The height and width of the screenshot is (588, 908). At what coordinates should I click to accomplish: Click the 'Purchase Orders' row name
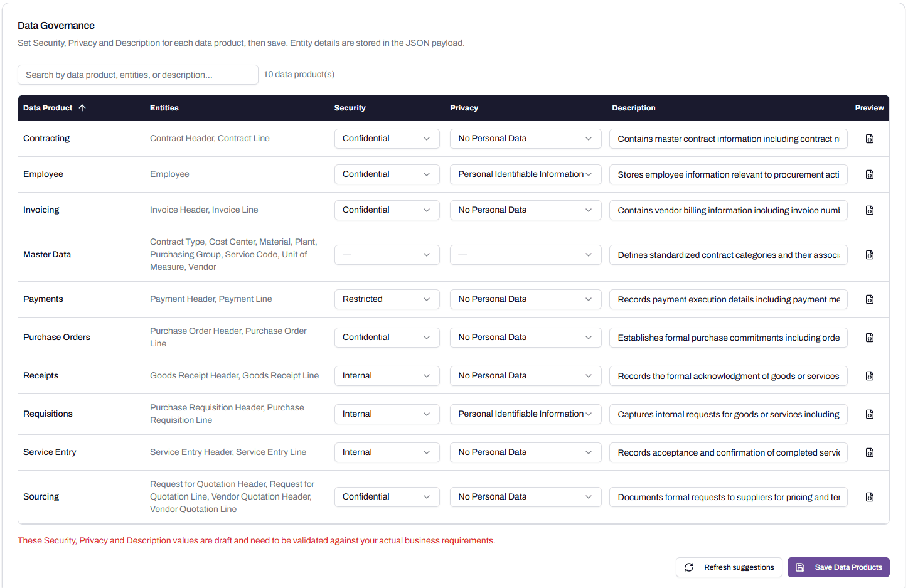[x=56, y=338]
